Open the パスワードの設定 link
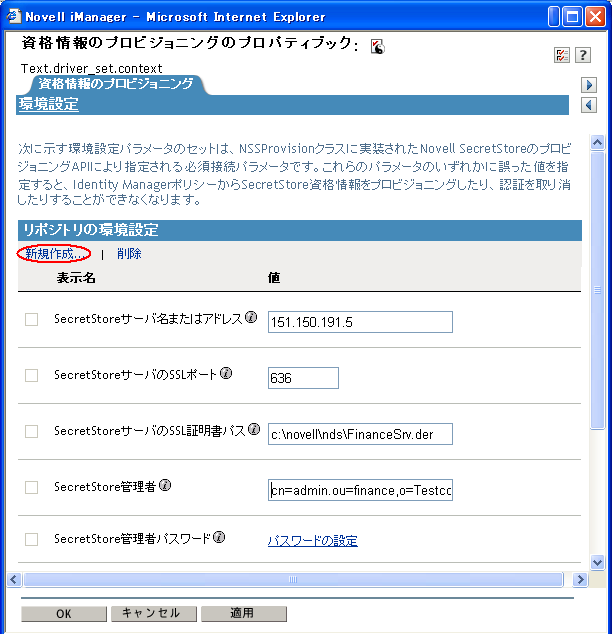Viewport: 612px width, 634px height. (312, 541)
